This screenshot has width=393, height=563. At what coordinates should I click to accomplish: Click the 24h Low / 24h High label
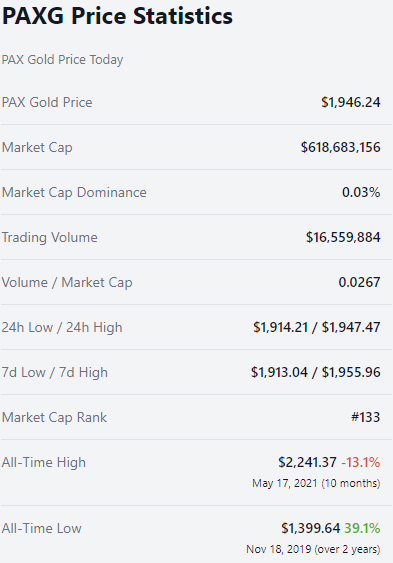pyautogui.click(x=62, y=327)
